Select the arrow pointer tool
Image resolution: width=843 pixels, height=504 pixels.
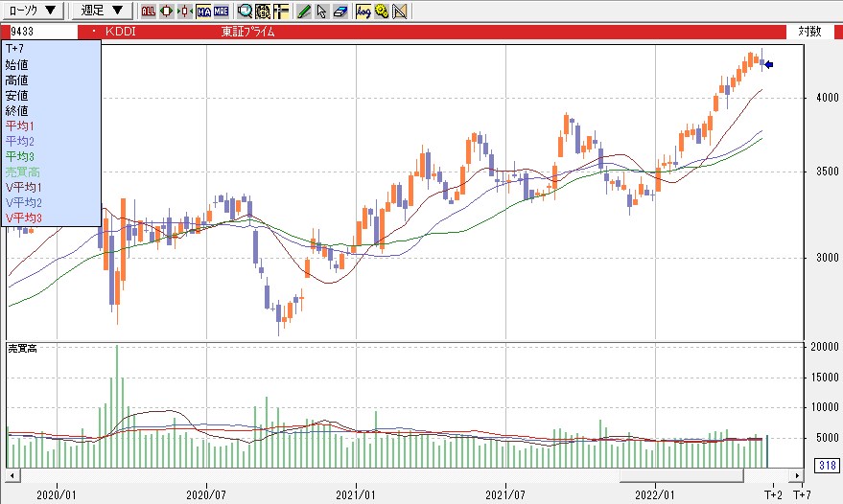click(x=321, y=11)
